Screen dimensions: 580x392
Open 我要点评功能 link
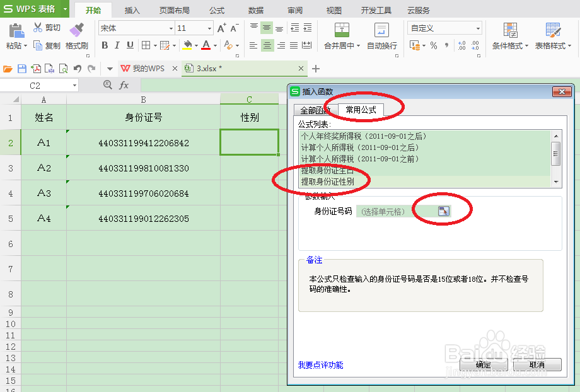[320, 365]
